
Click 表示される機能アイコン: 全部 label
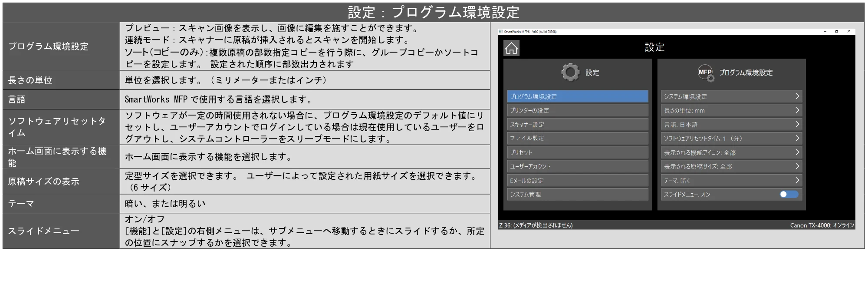700,152
